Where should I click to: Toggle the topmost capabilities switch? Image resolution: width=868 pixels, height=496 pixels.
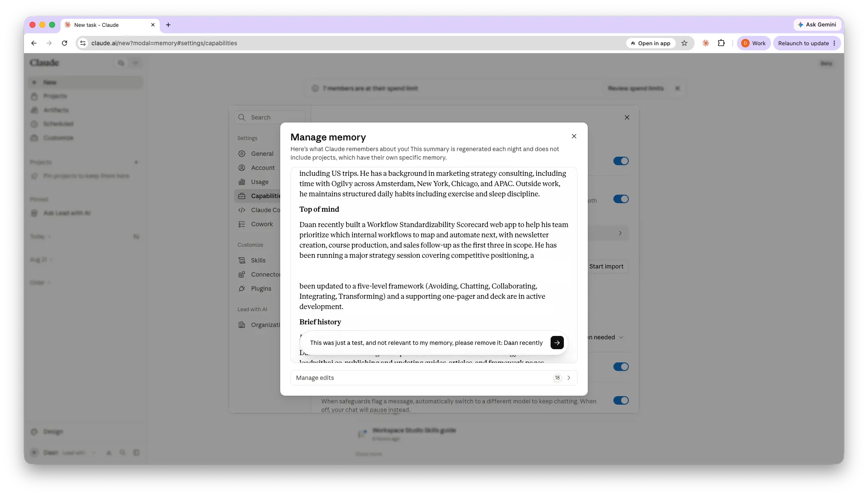pyautogui.click(x=621, y=161)
